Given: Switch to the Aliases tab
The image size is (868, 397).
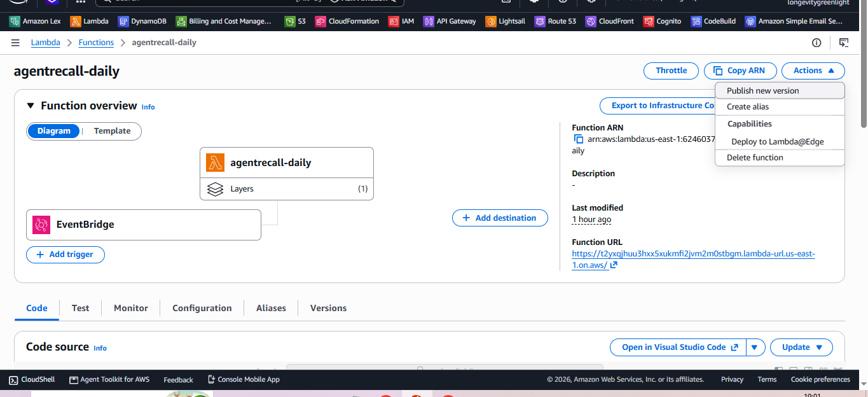Looking at the screenshot, I should (271, 308).
